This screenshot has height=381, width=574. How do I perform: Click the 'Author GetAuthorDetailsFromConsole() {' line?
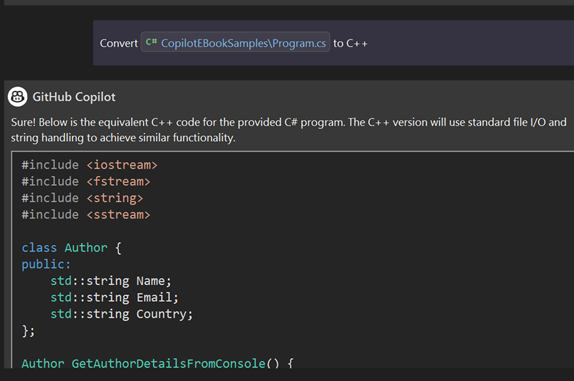tap(157, 363)
